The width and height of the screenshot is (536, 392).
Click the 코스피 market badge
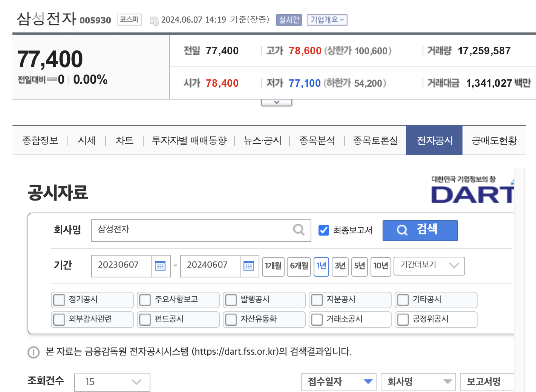click(129, 20)
